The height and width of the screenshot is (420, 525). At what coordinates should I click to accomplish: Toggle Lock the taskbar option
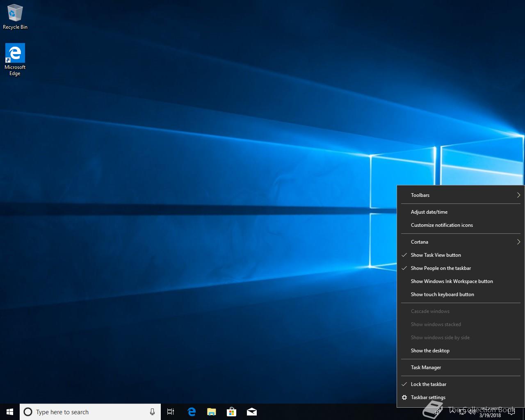pos(428,384)
